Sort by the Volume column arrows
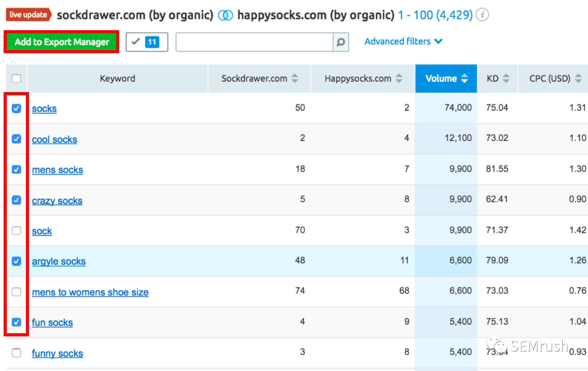588x371 pixels. pos(464,78)
